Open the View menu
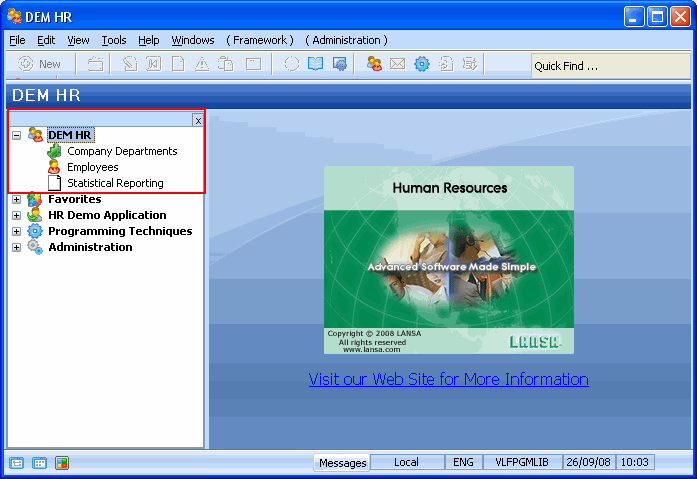This screenshot has width=697, height=479. (x=78, y=40)
